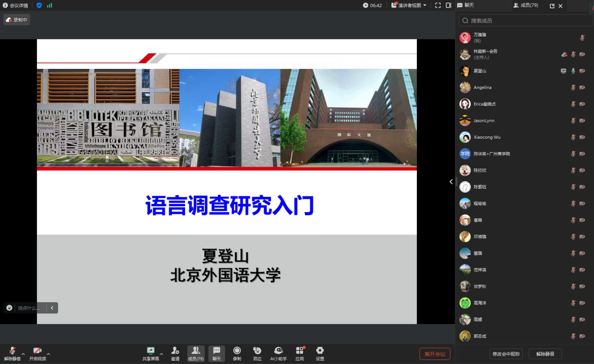The image size is (594, 364).
Task: Click the 离开会议 leave meeting button
Action: point(434,354)
